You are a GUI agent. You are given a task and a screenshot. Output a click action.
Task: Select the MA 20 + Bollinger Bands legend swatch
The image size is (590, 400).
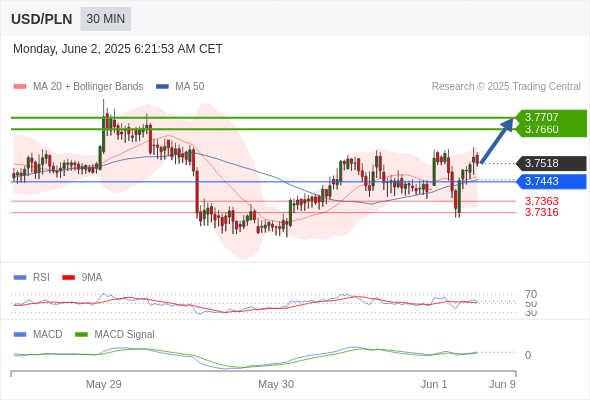(20, 87)
